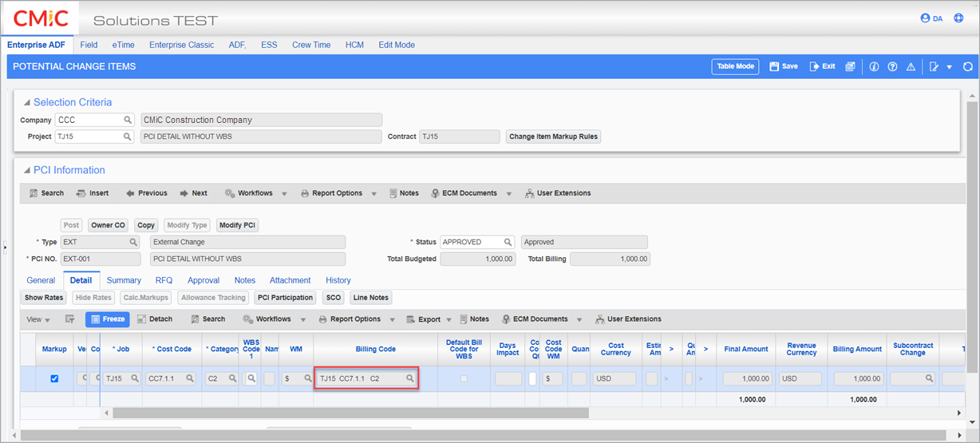Viewport: 980px width, 443px height.
Task: Click the PCI Participation button
Action: click(286, 298)
